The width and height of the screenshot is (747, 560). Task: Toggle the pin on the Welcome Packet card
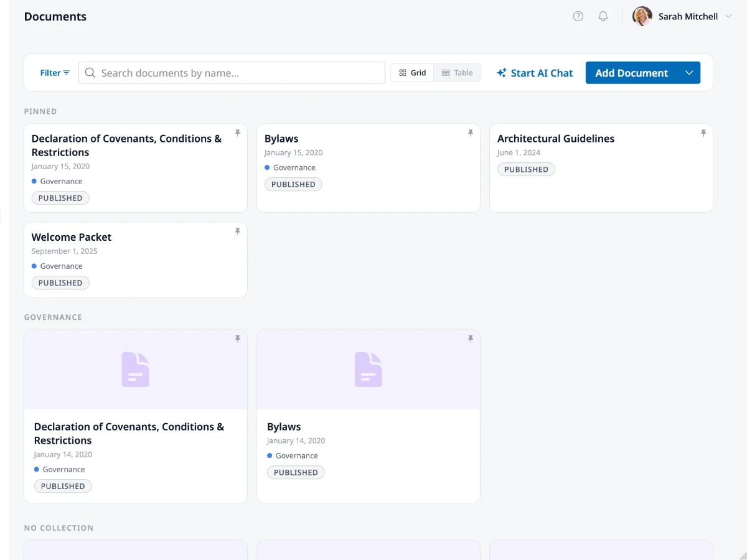[237, 231]
